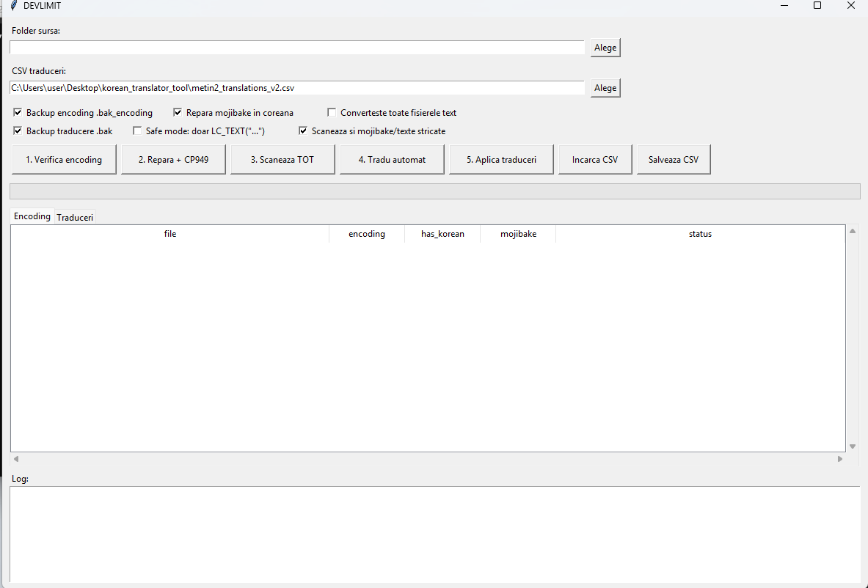Click 2. Repara + CP949 button
This screenshot has width=868, height=588.
(x=173, y=159)
